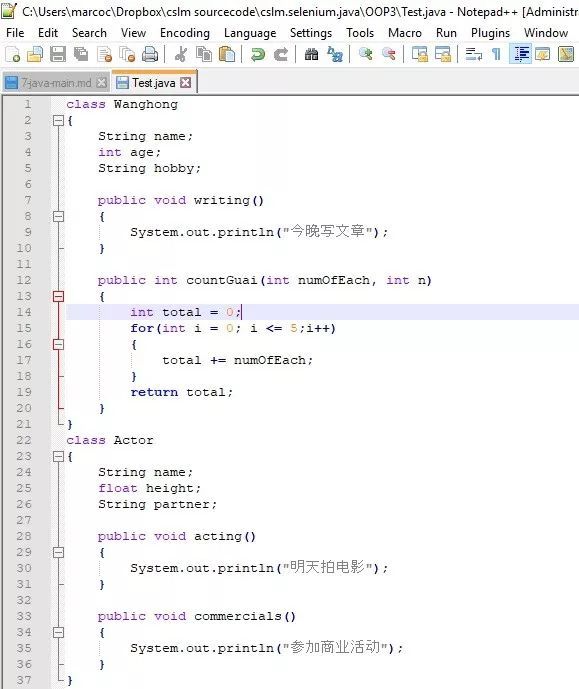
Task: Click the text "String partner;"
Action: (157, 504)
